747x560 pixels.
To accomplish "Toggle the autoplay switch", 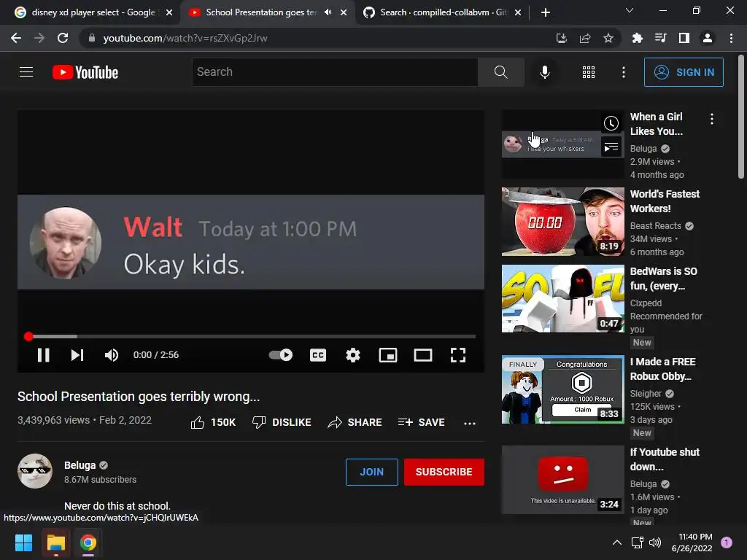I will (x=281, y=355).
